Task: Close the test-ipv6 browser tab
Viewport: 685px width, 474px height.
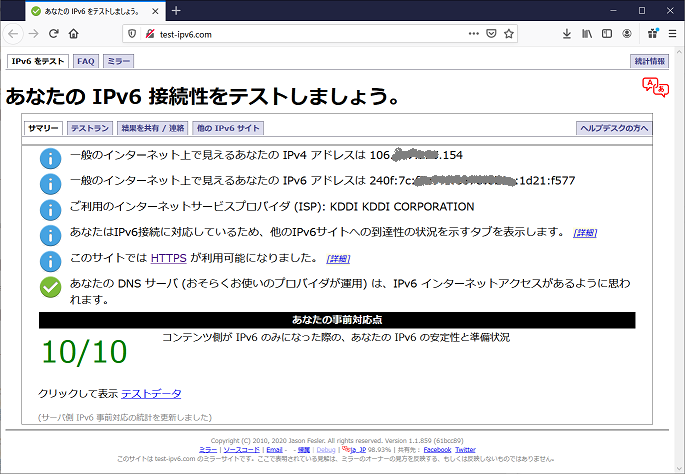Action: (x=155, y=11)
